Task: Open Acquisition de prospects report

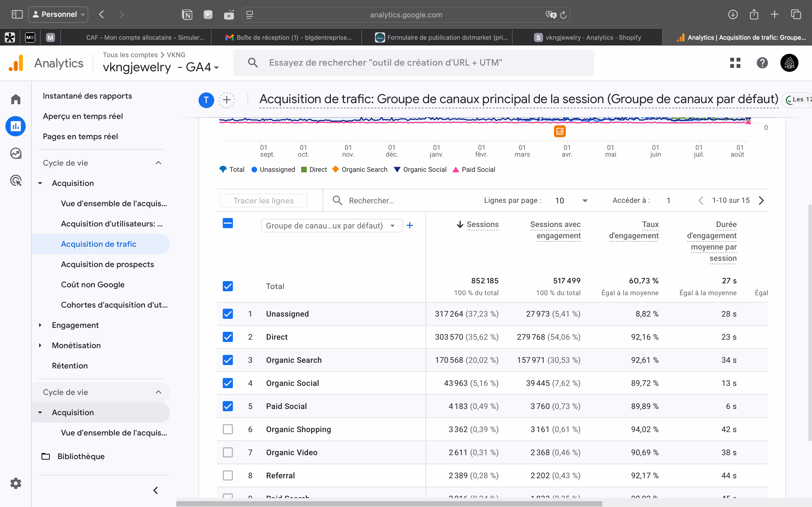Action: (x=107, y=264)
